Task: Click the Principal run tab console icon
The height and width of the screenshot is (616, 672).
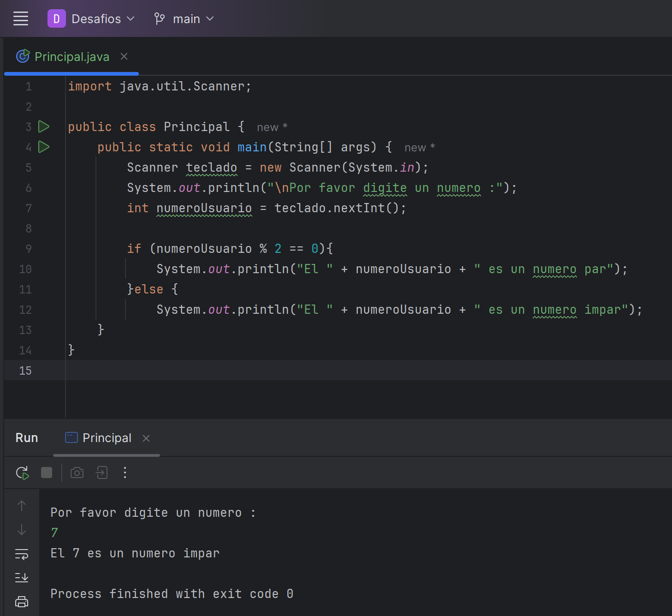Action: click(71, 437)
